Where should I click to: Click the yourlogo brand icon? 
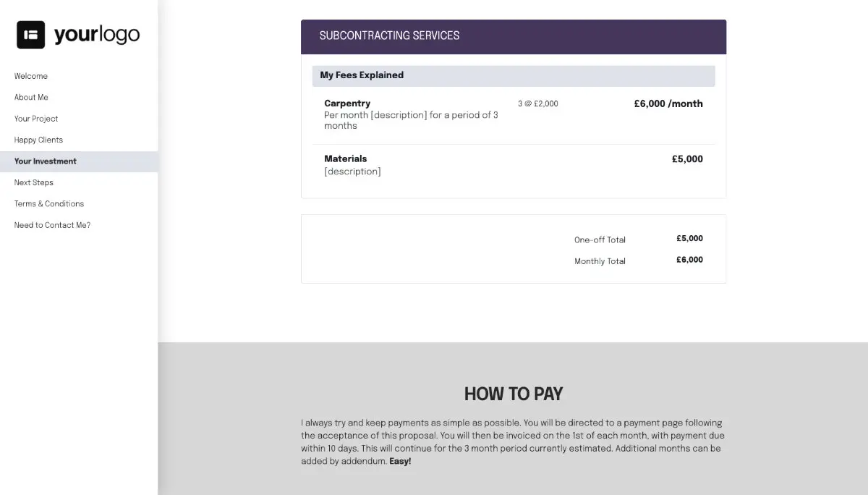tap(77, 33)
